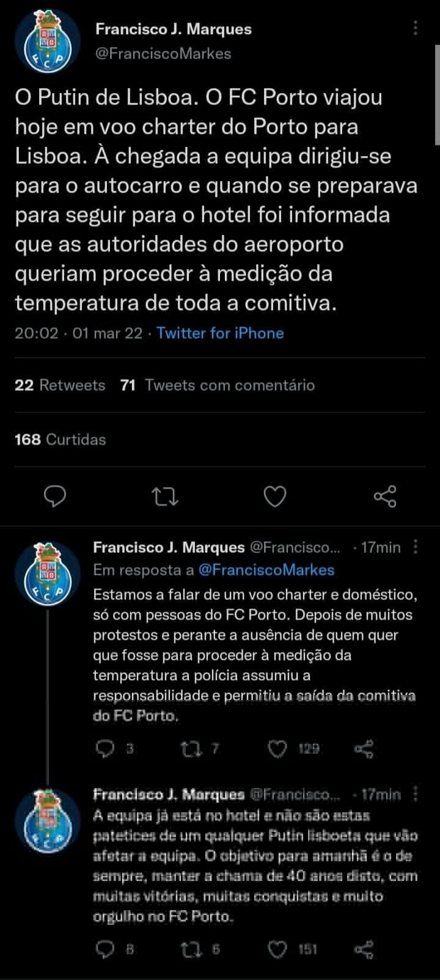The image size is (440, 980).
Task: View the 22 Retweets list
Action: pyautogui.click(x=60, y=385)
